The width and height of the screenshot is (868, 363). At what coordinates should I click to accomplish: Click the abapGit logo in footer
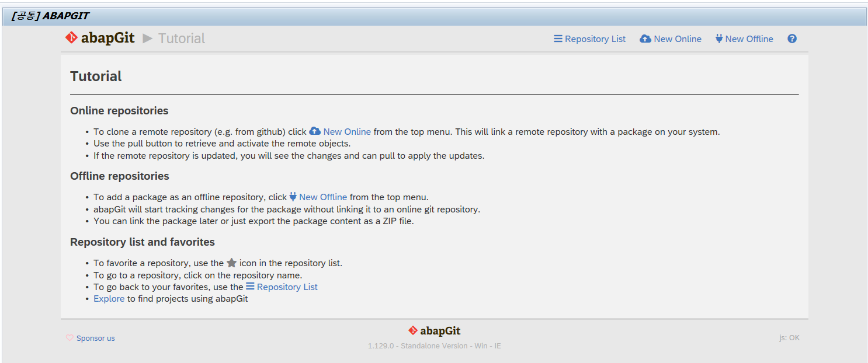434,331
